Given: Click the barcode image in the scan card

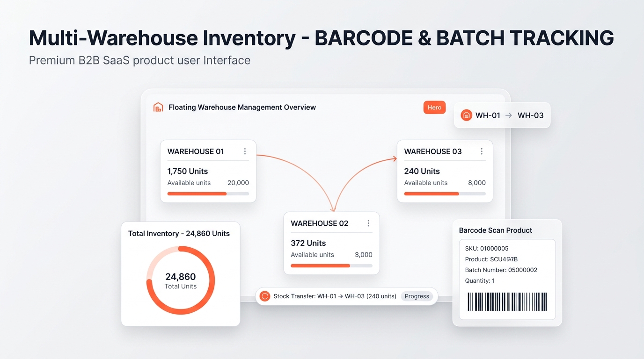Looking at the screenshot, I should (507, 302).
